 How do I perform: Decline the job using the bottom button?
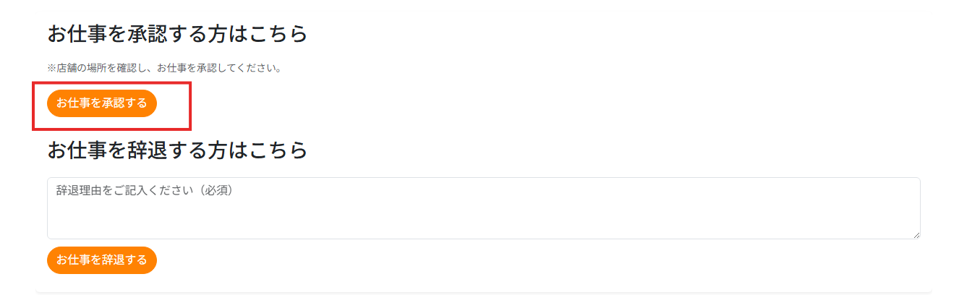[x=102, y=260]
